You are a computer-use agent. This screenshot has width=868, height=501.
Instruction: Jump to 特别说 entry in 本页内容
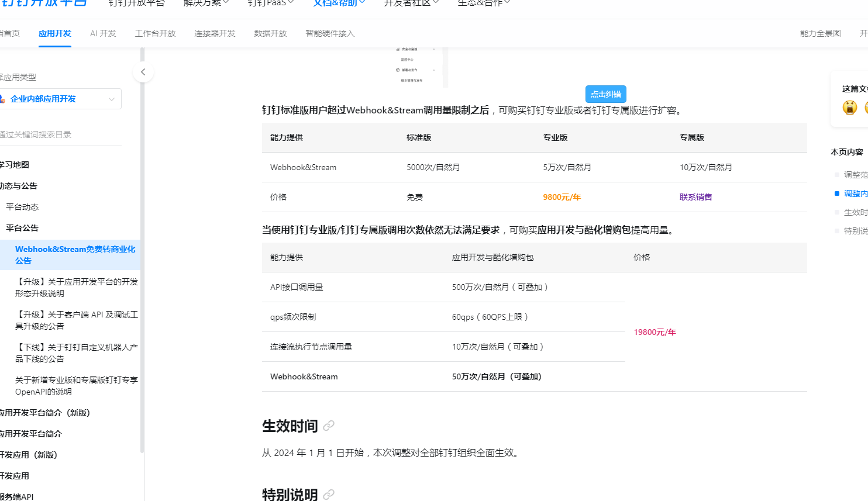pyautogui.click(x=856, y=231)
